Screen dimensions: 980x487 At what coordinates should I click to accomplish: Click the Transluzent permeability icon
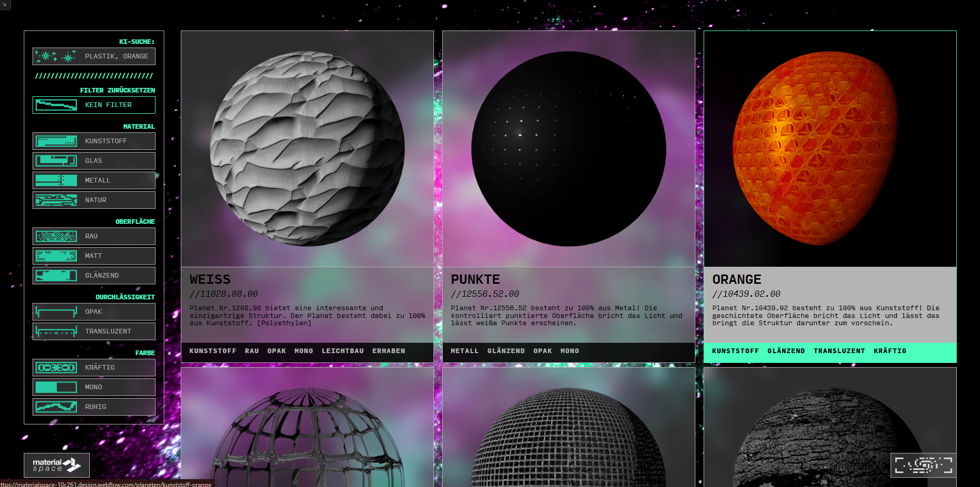[x=56, y=331]
